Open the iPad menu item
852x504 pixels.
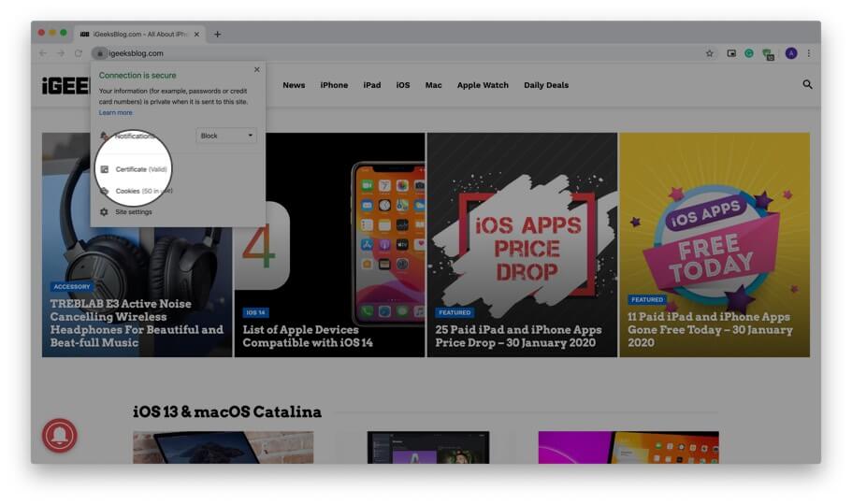coord(371,85)
